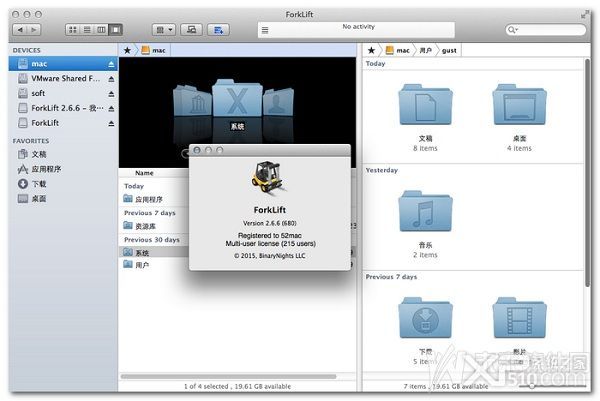Select the ForkLift volume in sidebar

(x=63, y=123)
